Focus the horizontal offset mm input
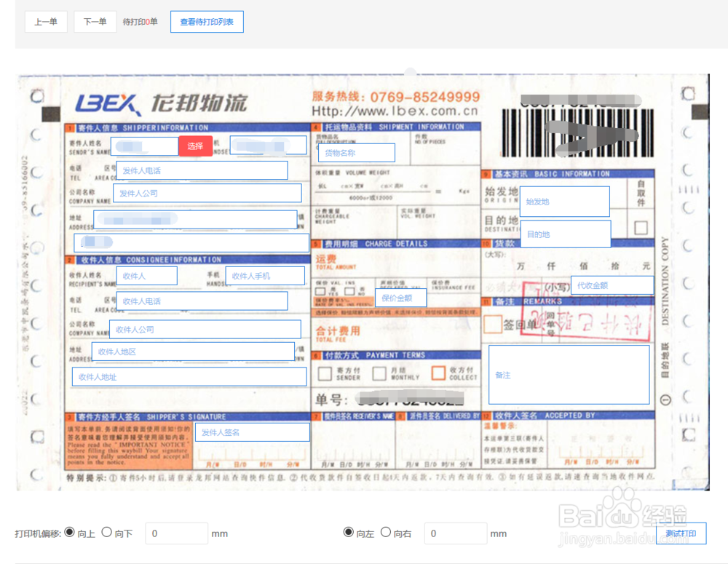728x564 pixels. (456, 533)
